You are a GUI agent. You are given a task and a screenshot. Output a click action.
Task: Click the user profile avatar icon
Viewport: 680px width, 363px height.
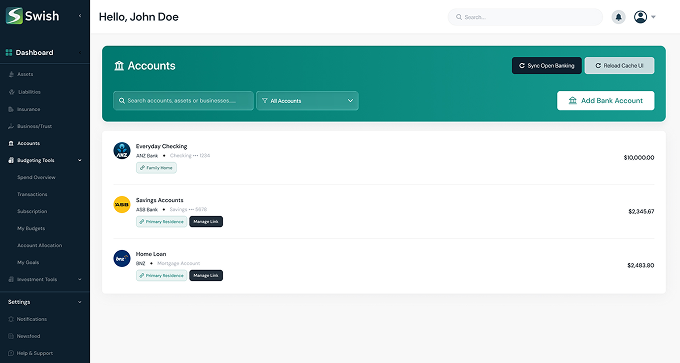(x=641, y=17)
